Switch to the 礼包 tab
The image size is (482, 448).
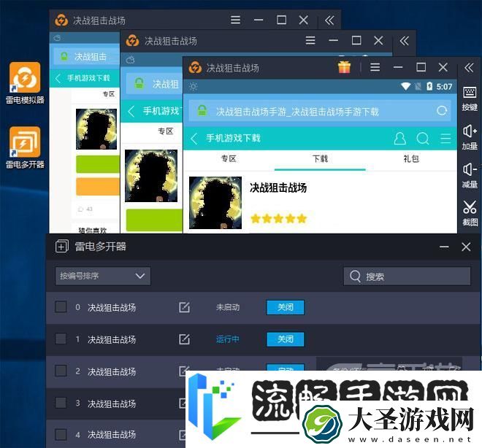(x=411, y=159)
